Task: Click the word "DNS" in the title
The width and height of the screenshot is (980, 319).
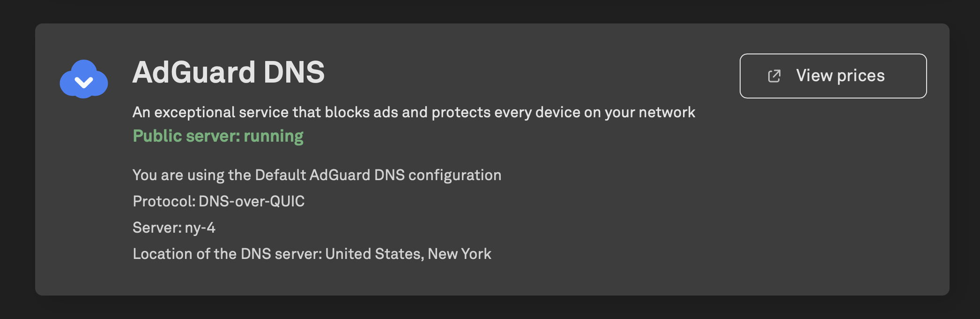Action: click(x=294, y=72)
